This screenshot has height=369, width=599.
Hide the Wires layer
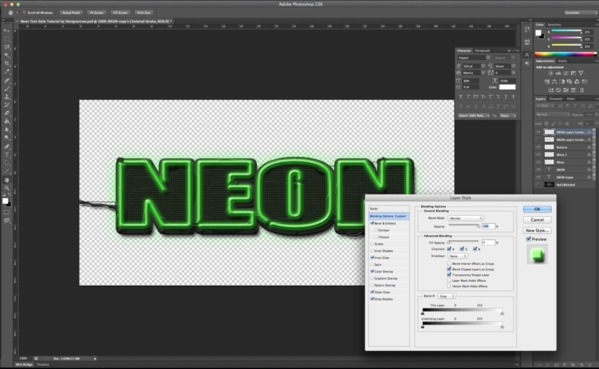pos(538,162)
